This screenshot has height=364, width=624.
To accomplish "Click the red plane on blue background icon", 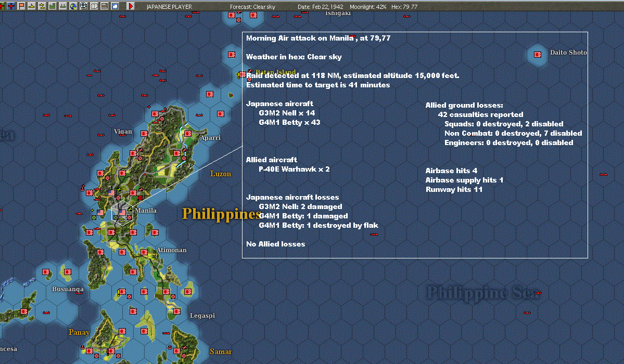I will coord(11,6).
